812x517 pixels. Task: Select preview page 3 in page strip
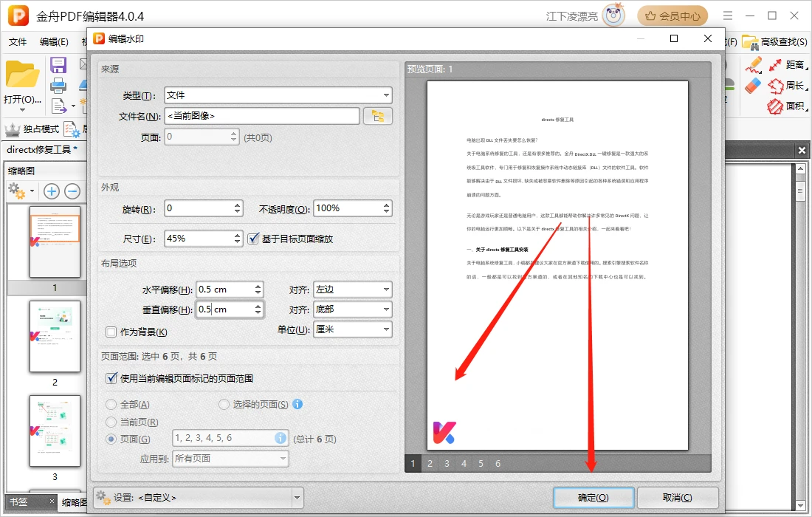(x=447, y=464)
